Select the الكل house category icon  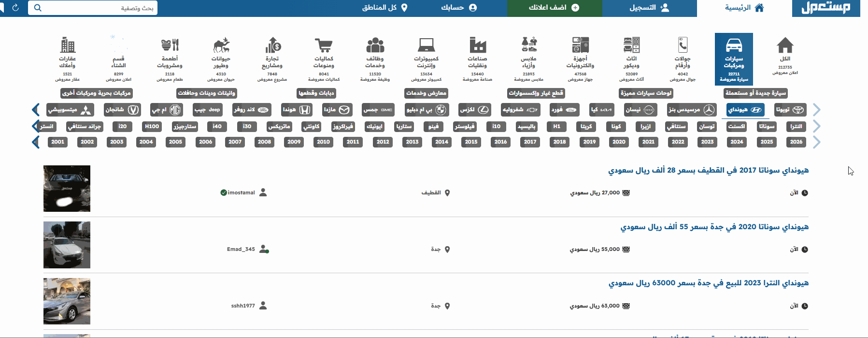pyautogui.click(x=785, y=56)
